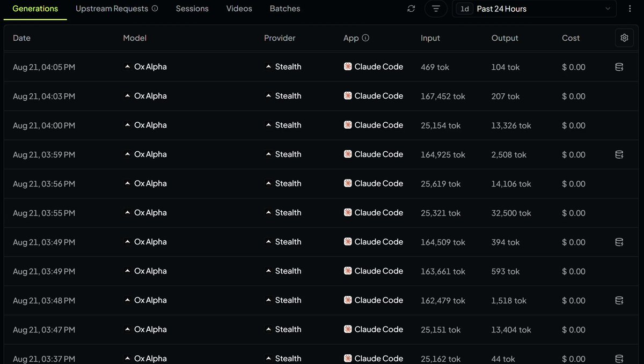
Task: Open the Videos tab
Action: pos(239,9)
